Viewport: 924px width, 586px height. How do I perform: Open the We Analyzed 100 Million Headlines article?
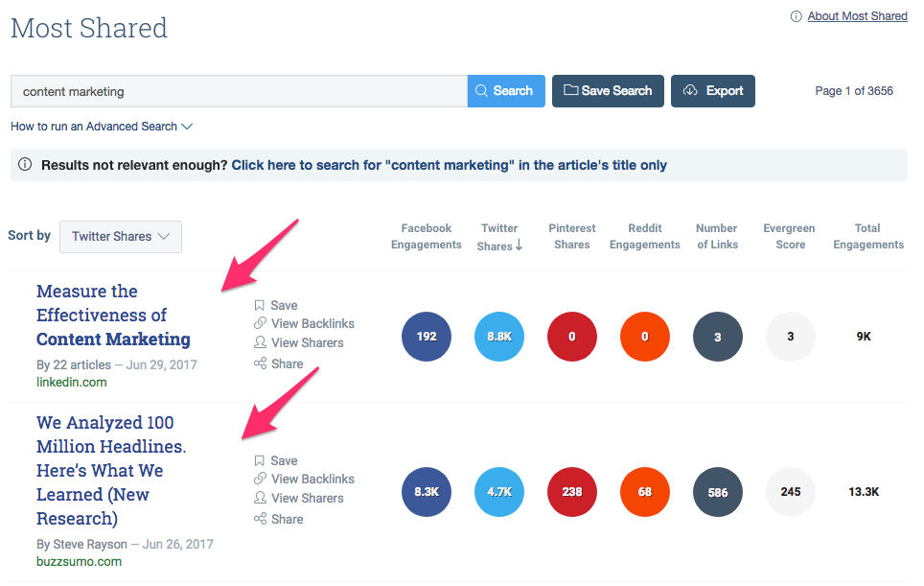pyautogui.click(x=105, y=470)
